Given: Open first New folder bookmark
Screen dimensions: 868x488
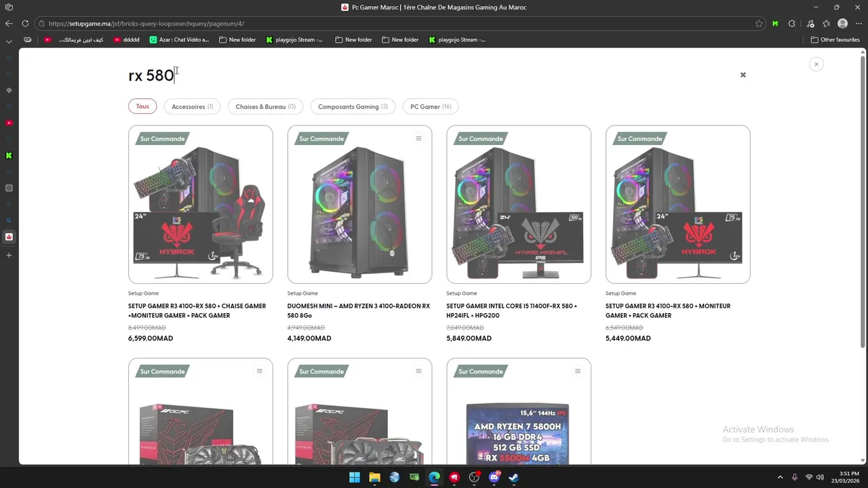Looking at the screenshot, I should pyautogui.click(x=237, y=39).
